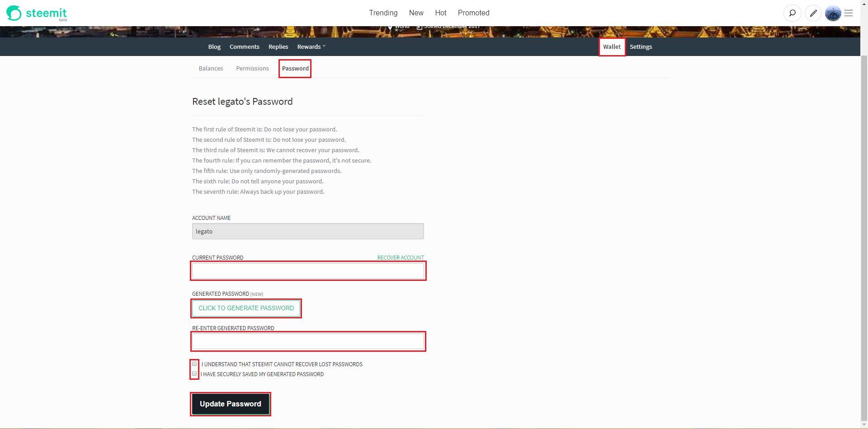Screen dimensions: 868x429
Task: Click the Update Password button
Action: tap(231, 404)
